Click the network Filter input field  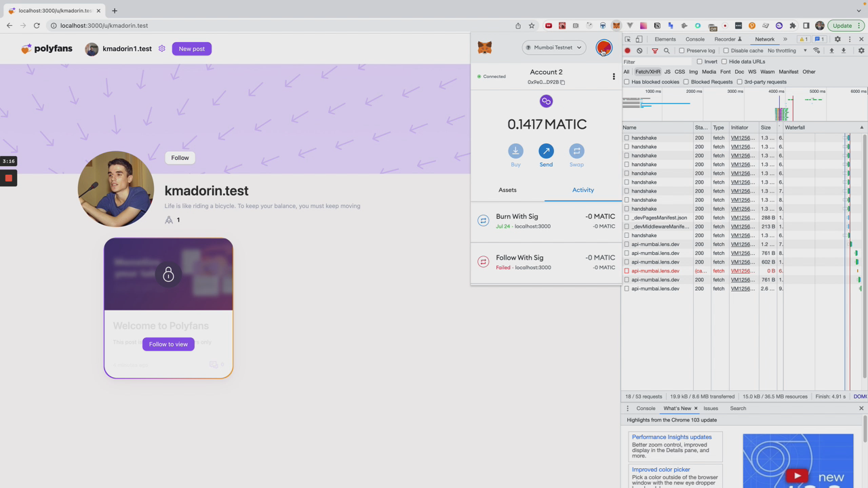click(657, 62)
